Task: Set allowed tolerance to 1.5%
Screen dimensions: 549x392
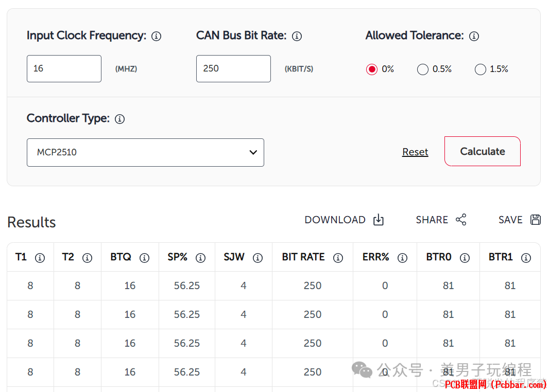Action: pyautogui.click(x=481, y=69)
